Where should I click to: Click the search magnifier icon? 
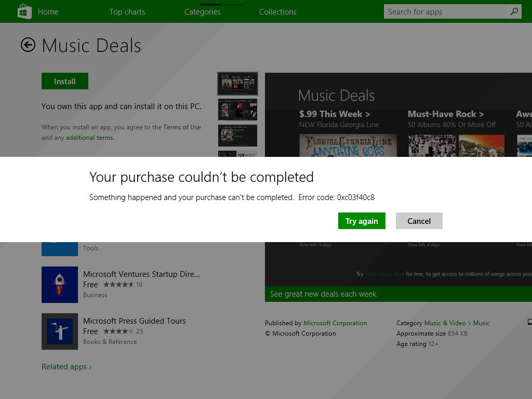(514, 11)
